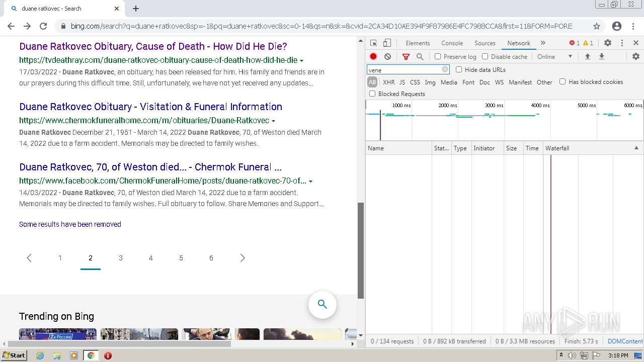Click the page vertical scrollbar thumb
This screenshot has height=362, width=644.
point(361,250)
